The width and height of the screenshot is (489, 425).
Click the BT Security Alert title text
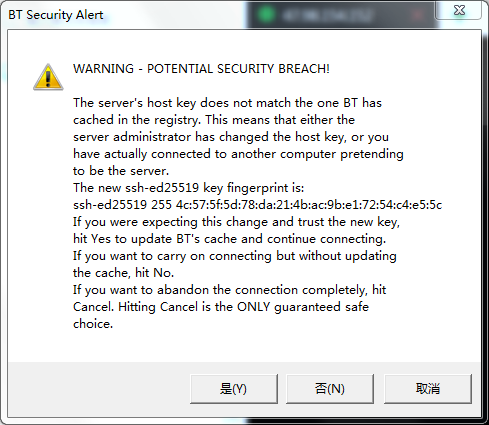coord(56,15)
